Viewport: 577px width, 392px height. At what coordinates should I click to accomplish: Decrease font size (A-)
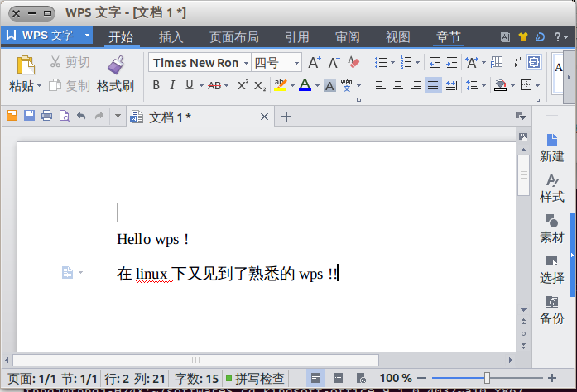[x=334, y=63]
